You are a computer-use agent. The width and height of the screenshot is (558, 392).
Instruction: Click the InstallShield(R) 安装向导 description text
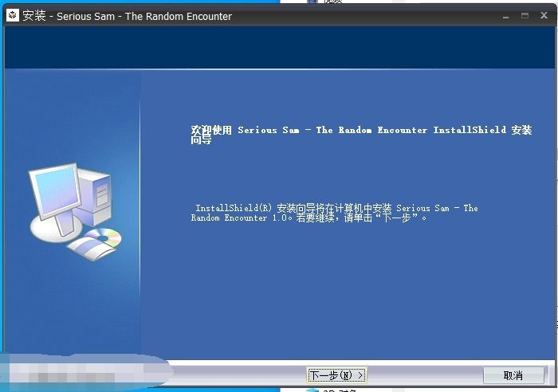(x=334, y=213)
